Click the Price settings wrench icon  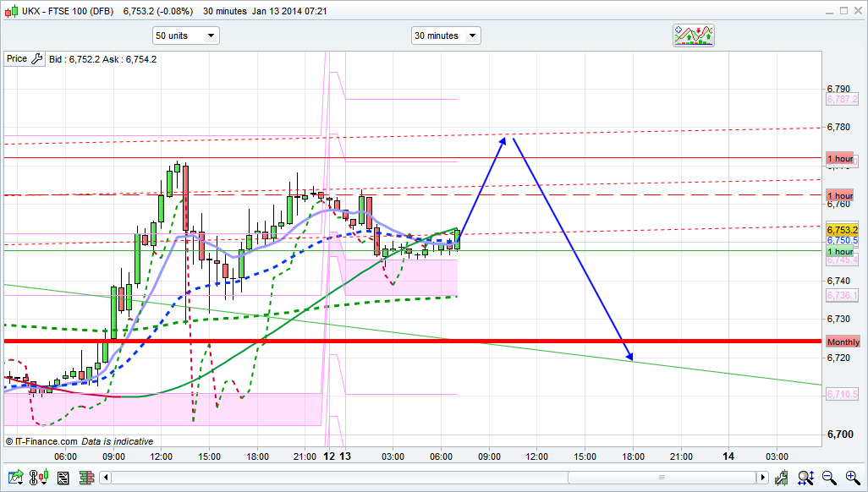click(36, 59)
